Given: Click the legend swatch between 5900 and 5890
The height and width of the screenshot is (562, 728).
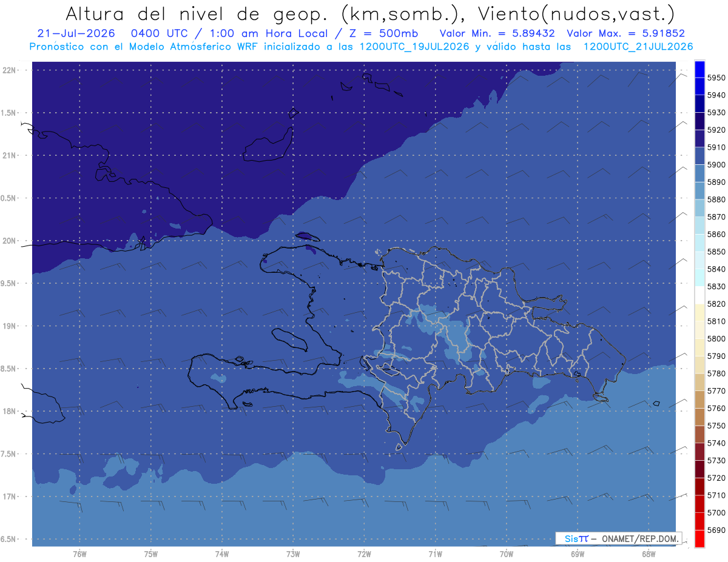Looking at the screenshot, I should pos(699,173).
